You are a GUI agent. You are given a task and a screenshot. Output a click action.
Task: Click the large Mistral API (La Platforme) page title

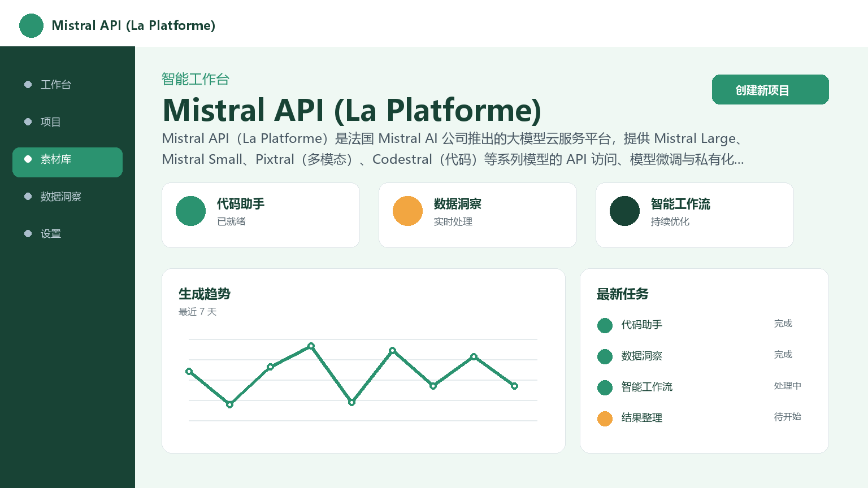(x=352, y=110)
